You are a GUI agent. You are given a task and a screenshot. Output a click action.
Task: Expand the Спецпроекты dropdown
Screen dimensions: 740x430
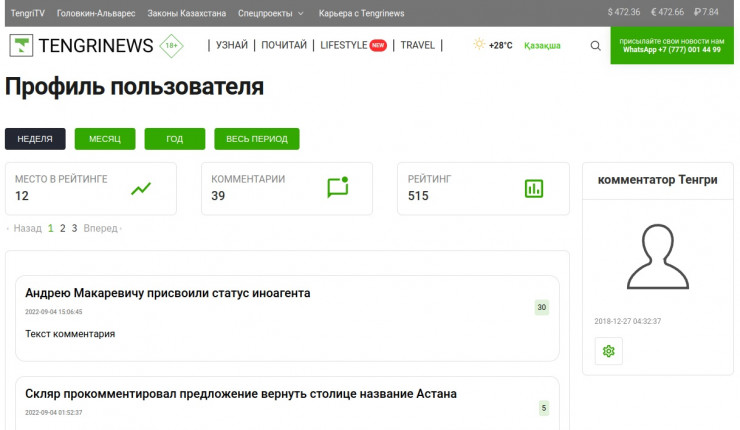[x=271, y=12]
